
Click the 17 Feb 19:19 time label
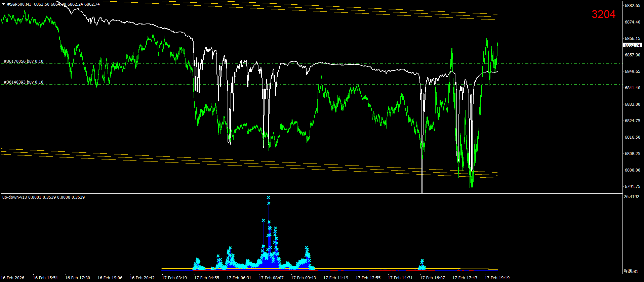pos(497,278)
